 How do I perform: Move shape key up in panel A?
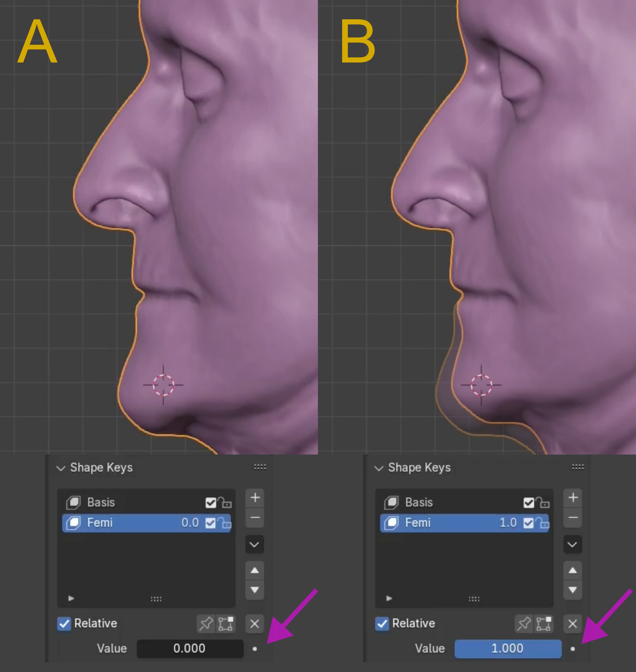coord(255,570)
